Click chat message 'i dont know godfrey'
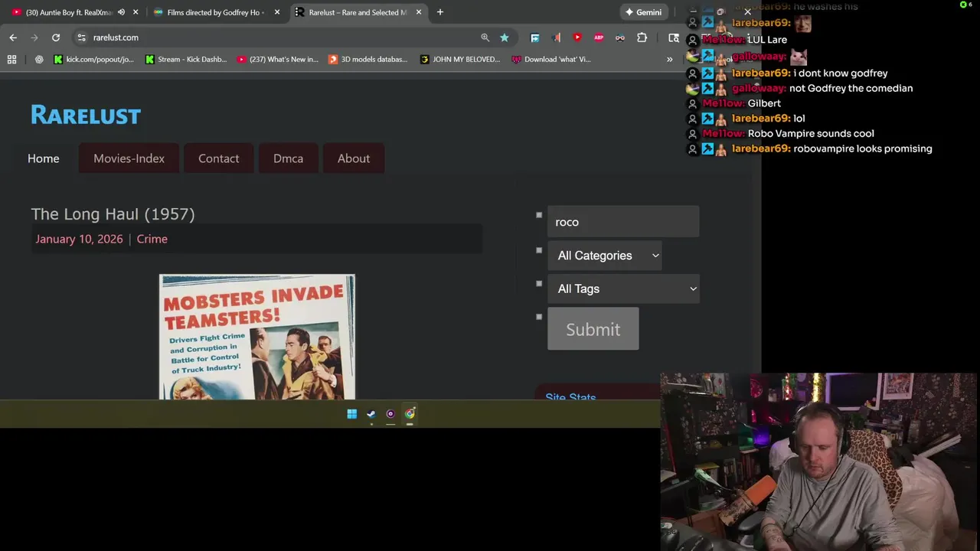The image size is (980, 551). pyautogui.click(x=841, y=73)
